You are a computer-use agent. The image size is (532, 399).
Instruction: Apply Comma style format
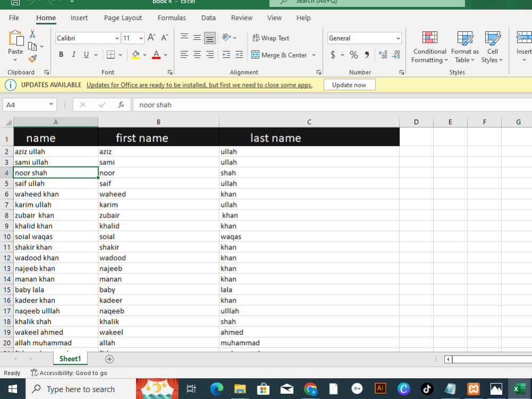point(367,55)
